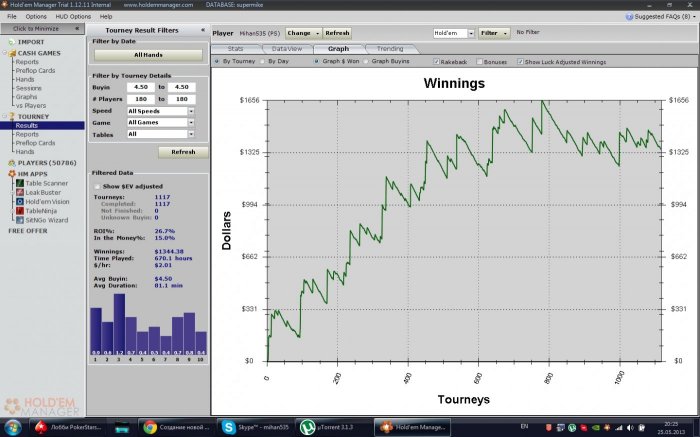Viewport: 700px width, 437px height.
Task: Click the EN language indicator in taskbar
Action: point(525,427)
